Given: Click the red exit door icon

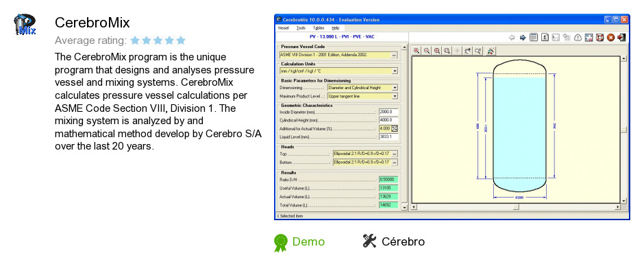Looking at the screenshot, I should (621, 38).
